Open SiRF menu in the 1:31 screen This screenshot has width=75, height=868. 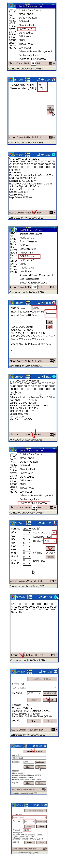34,434
